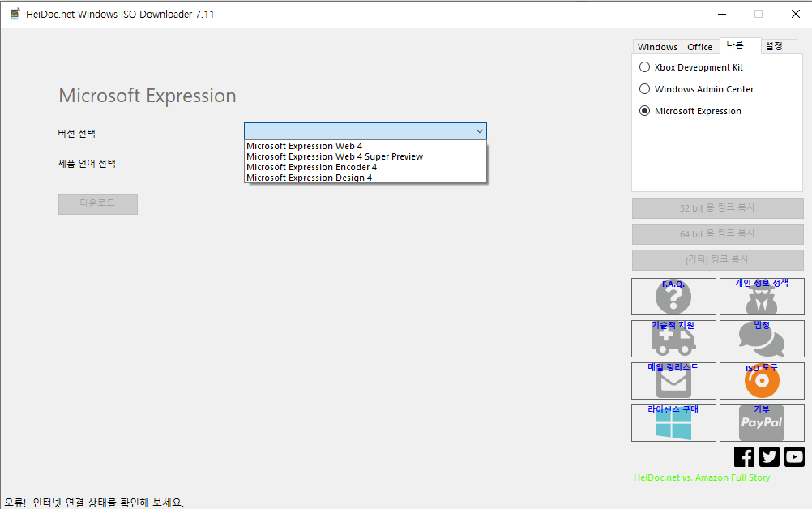Viewport: 812px width, 509px height.
Task: Select the Xbox Deveopment Kit radio button
Action: 644,67
